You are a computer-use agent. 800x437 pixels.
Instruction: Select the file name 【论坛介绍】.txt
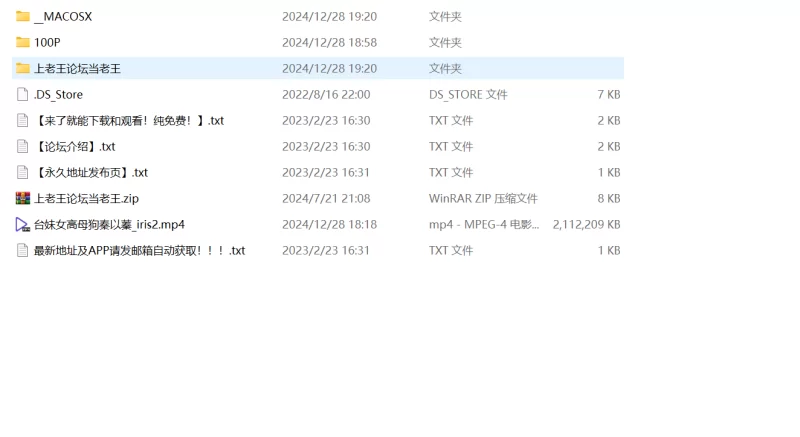pyautogui.click(x=75, y=146)
